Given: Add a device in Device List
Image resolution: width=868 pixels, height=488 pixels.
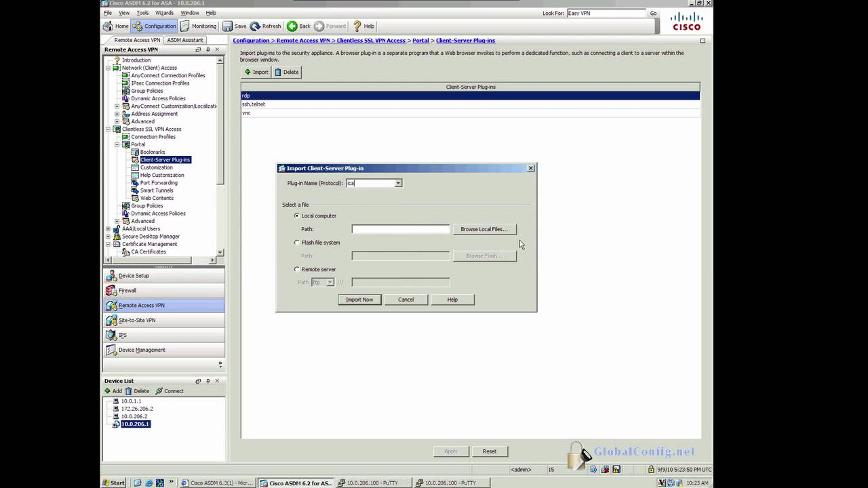Looking at the screenshot, I should [x=113, y=391].
